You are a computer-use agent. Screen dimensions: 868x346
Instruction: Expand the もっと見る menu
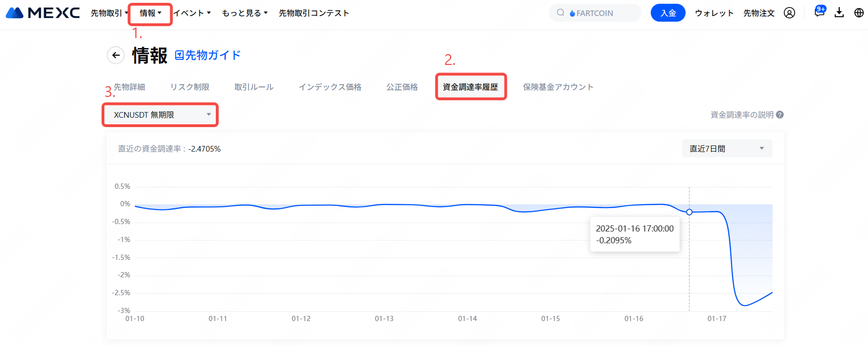click(245, 13)
